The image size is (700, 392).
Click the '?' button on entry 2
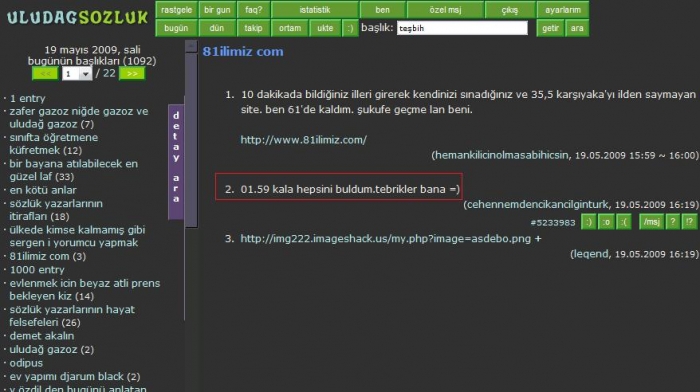673,222
